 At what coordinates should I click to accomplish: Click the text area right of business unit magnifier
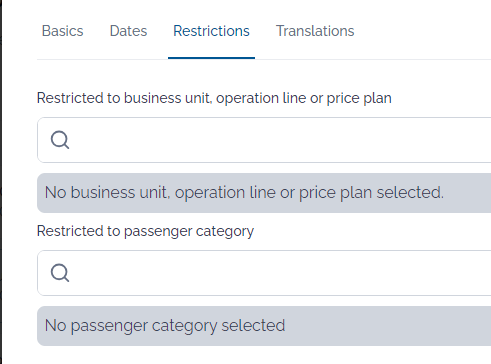pos(280,140)
